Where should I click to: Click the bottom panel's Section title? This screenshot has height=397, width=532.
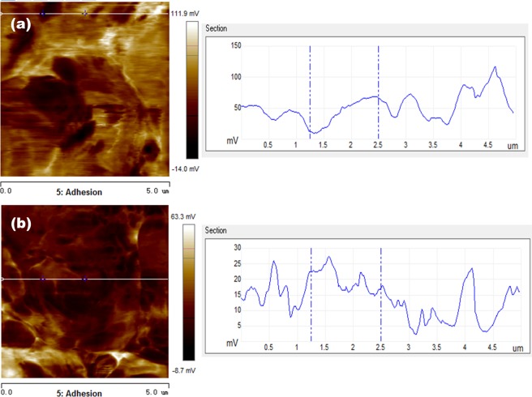[x=217, y=231]
